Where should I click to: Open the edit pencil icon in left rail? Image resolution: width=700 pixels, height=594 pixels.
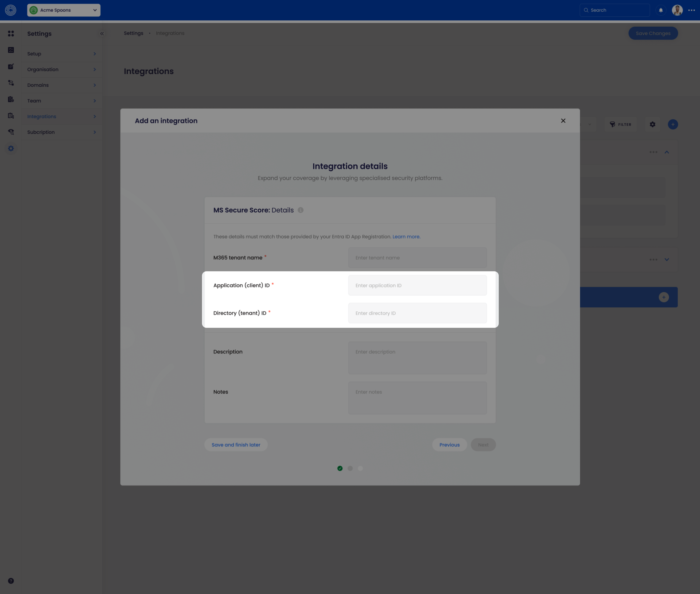click(x=11, y=66)
